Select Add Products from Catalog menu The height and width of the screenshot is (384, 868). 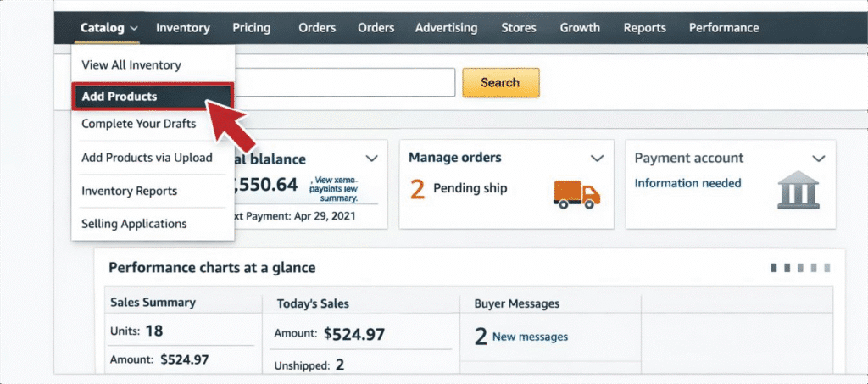(x=120, y=97)
